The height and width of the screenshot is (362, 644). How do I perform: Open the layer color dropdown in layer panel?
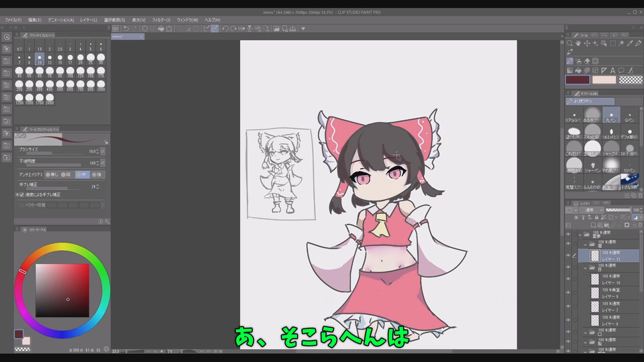click(570, 210)
